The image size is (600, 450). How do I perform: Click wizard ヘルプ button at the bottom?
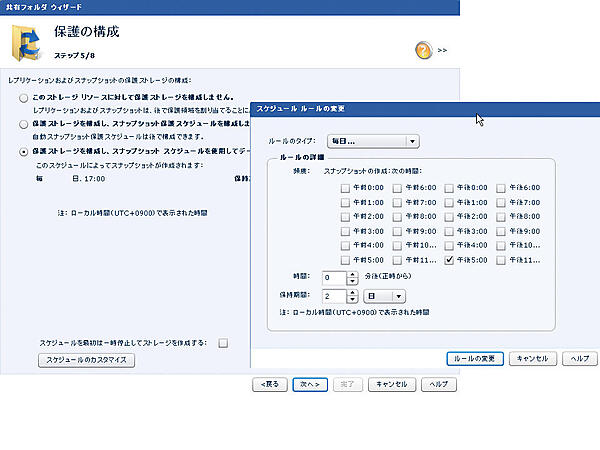439,384
